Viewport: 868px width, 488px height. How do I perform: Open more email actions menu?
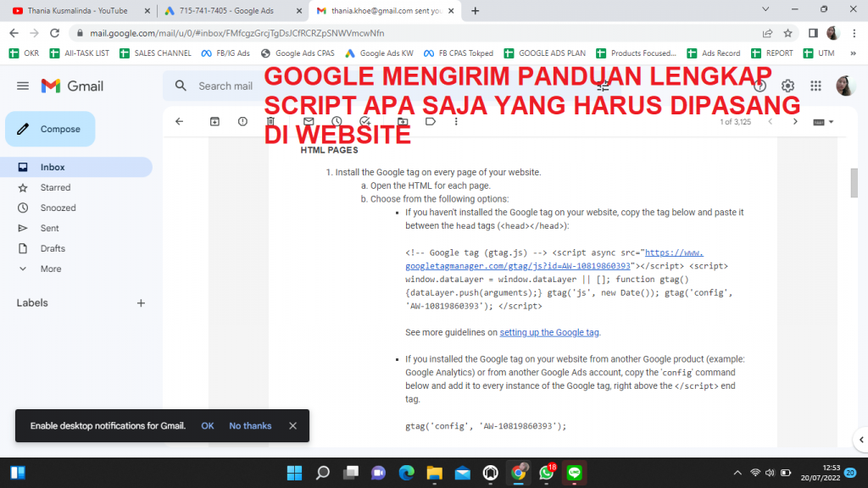point(456,121)
